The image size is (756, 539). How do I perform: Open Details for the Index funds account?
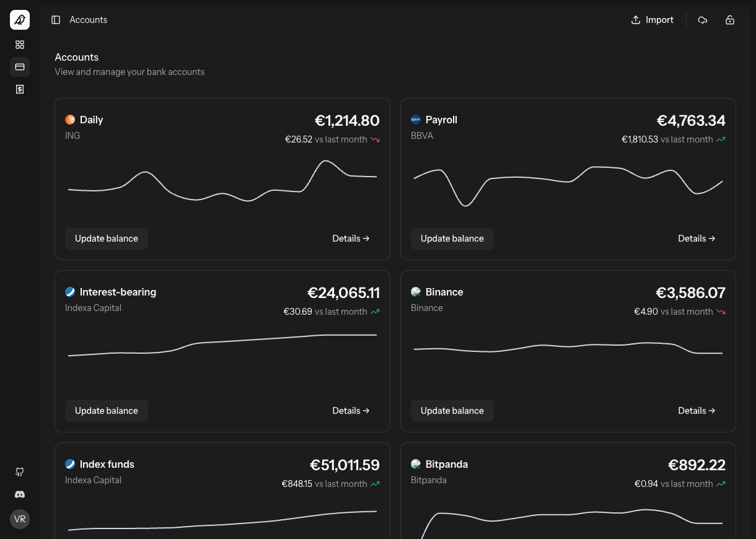coord(351,538)
